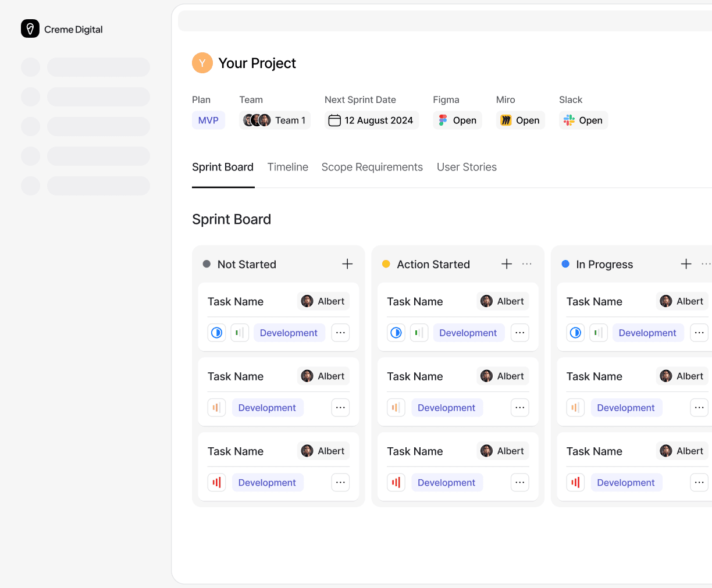Click the orange Y project avatar

coord(202,63)
